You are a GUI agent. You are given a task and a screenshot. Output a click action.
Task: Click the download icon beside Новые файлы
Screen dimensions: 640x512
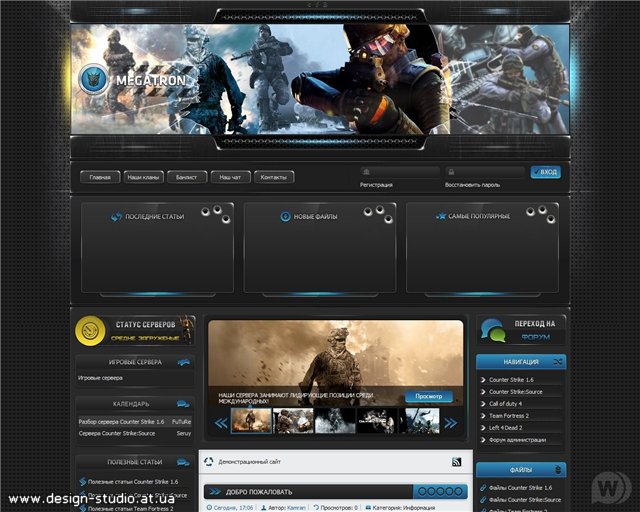pyautogui.click(x=285, y=216)
